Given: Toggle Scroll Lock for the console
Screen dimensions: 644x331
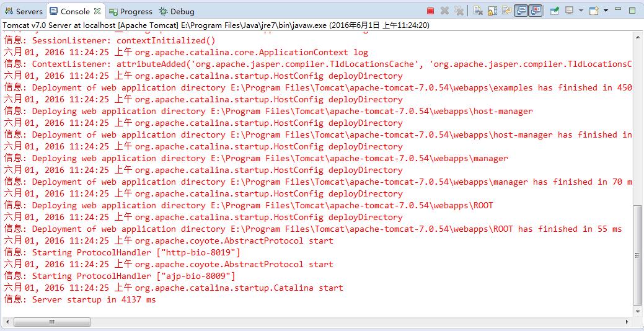Looking at the screenshot, I should pos(492,11).
